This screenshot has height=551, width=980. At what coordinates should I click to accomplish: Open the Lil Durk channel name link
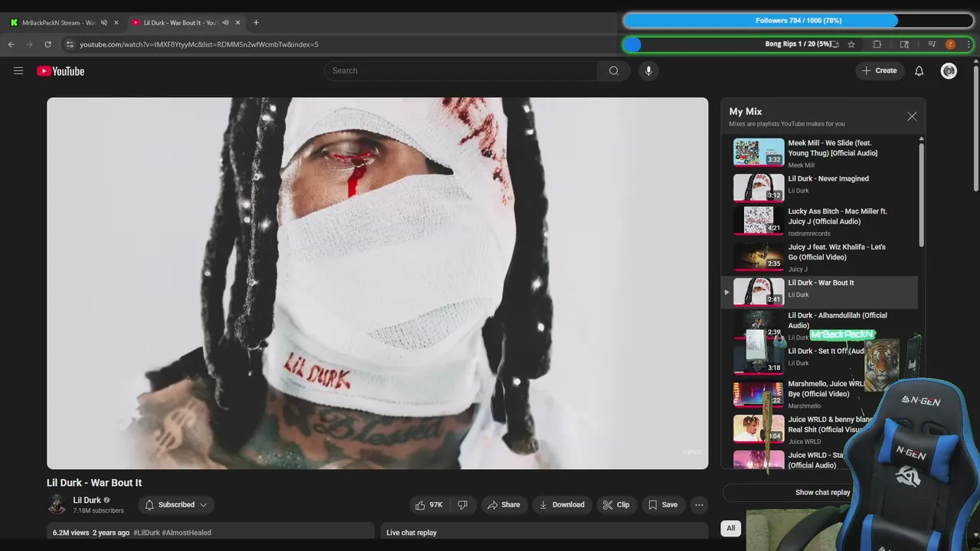(87, 500)
